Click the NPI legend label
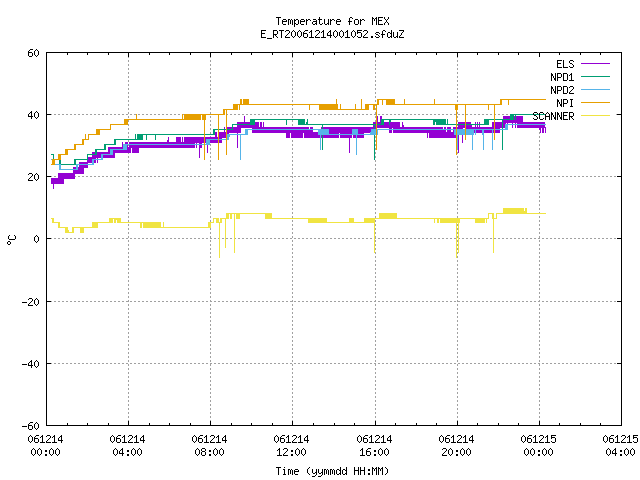 565,103
